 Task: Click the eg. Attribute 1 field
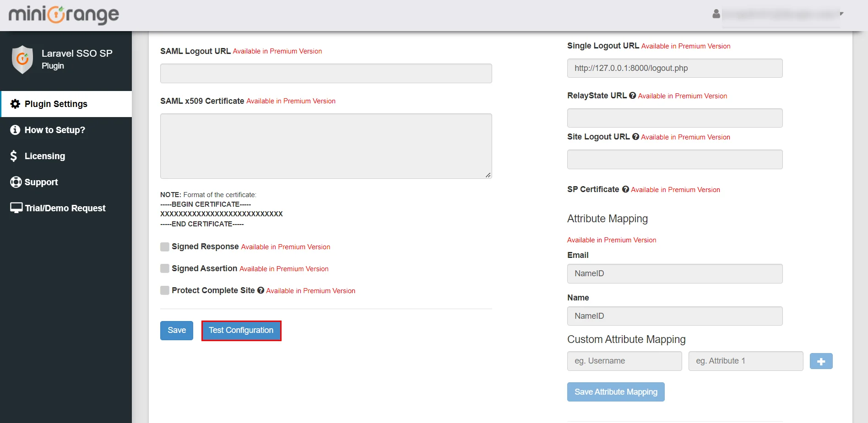coord(746,361)
